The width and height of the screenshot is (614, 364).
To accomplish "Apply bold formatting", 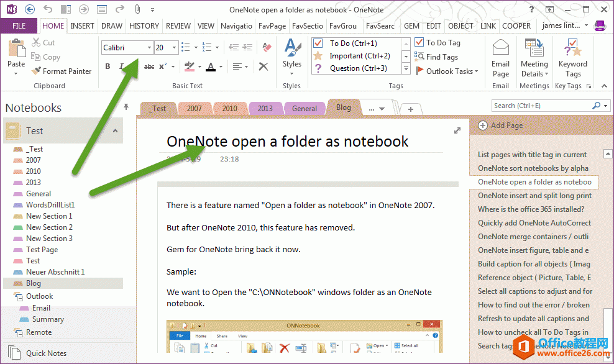I will click(108, 66).
